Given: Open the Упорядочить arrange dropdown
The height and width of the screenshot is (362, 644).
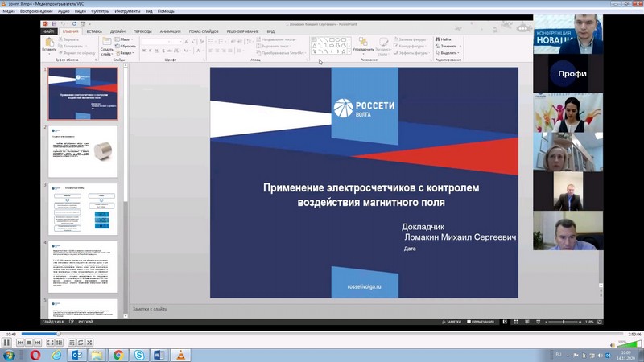Looking at the screenshot, I should 364,45.
